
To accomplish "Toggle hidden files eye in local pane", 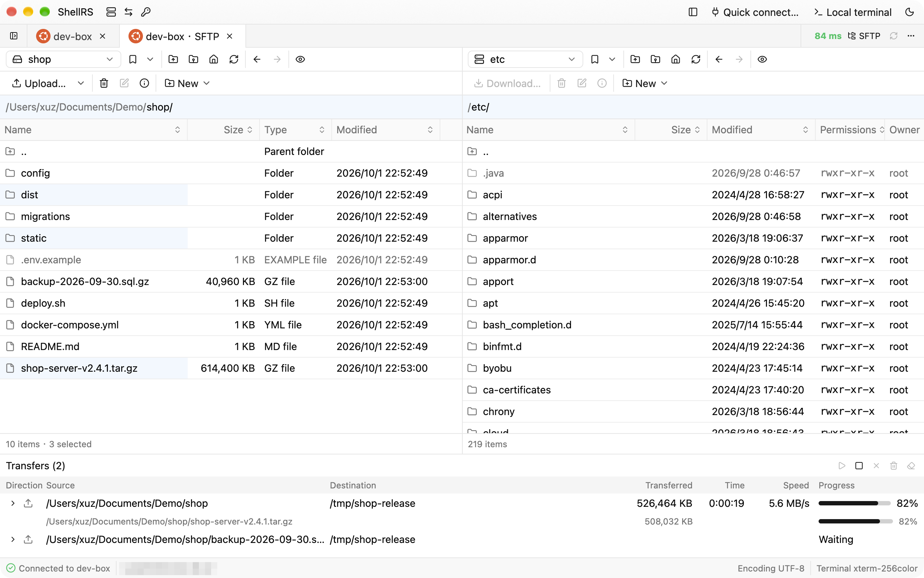I will pos(300,59).
